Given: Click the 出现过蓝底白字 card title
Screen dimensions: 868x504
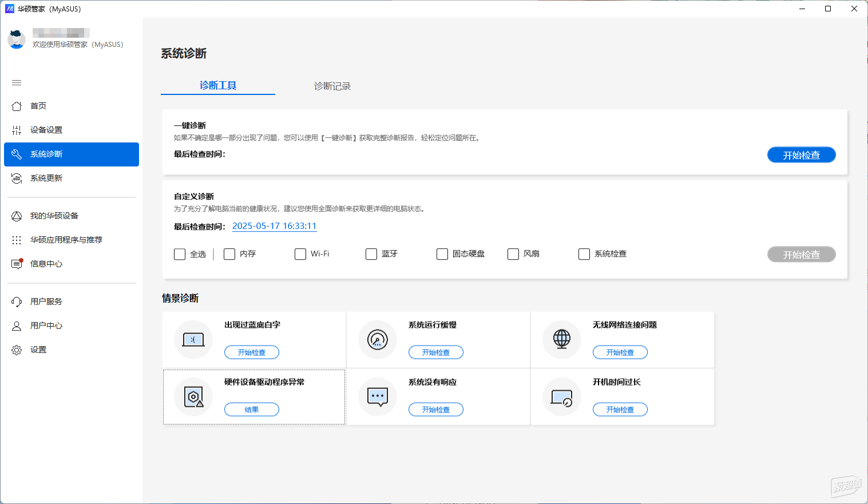Looking at the screenshot, I should [x=252, y=325].
